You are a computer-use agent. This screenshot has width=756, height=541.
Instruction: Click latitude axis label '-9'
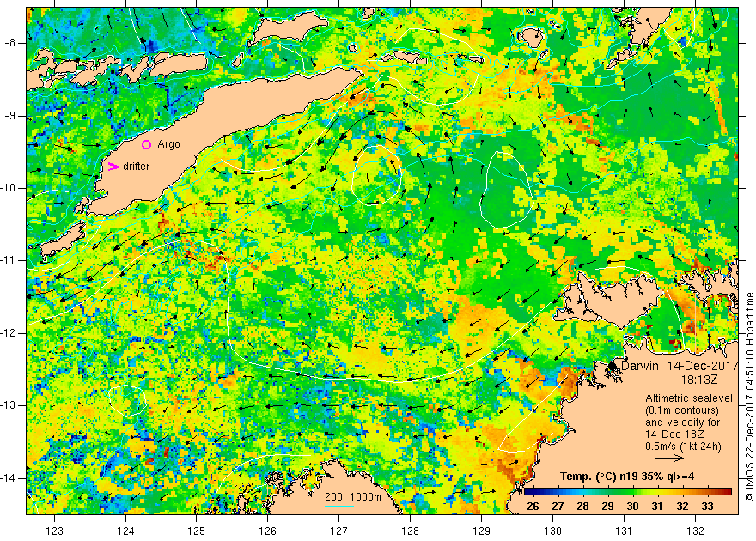pyautogui.click(x=9, y=116)
